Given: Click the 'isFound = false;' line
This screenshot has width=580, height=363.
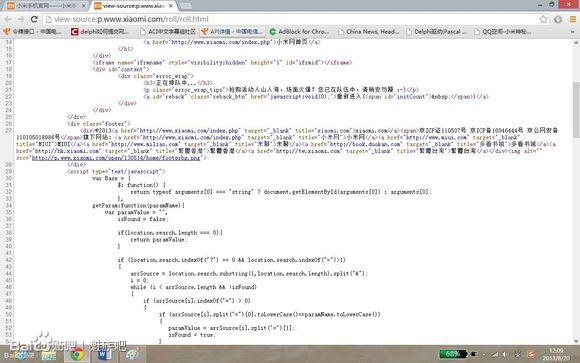Looking at the screenshot, I should point(143,219).
